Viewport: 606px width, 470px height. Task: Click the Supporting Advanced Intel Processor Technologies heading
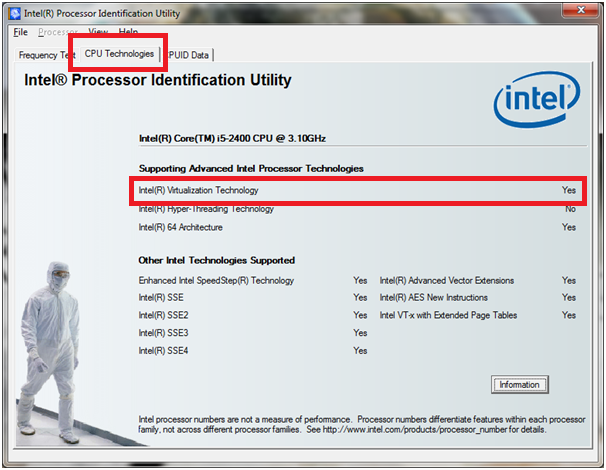(251, 169)
